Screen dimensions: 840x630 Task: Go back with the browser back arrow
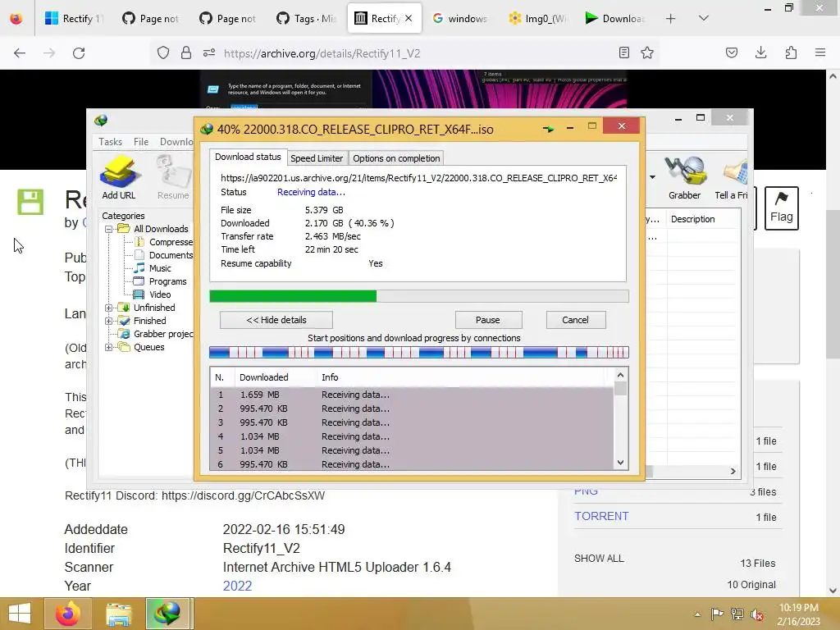(x=20, y=52)
